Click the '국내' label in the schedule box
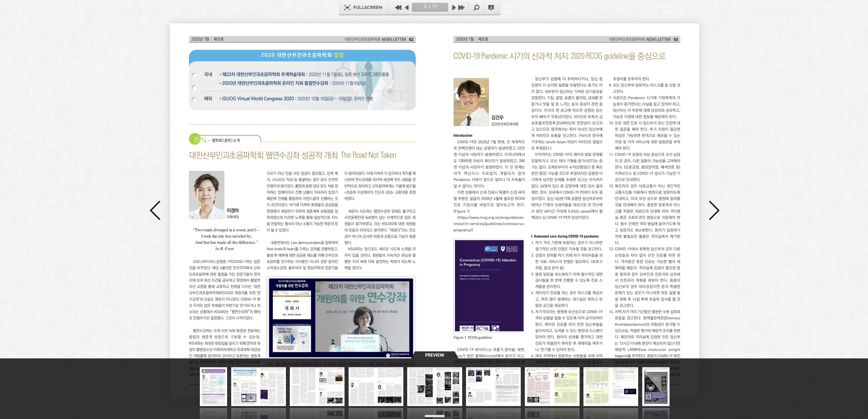 [x=208, y=74]
